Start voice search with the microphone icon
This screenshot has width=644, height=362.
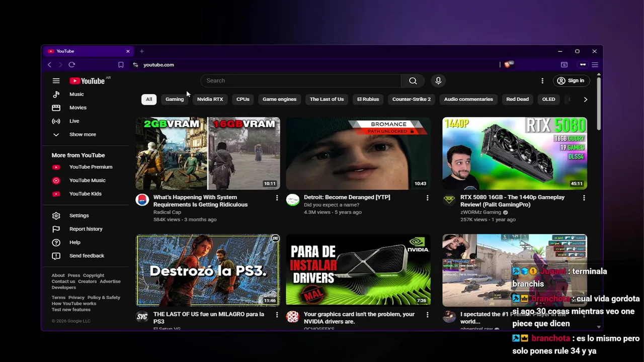point(438,80)
